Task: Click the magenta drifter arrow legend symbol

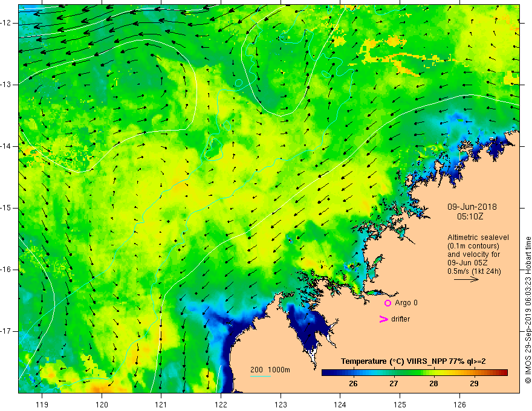Action: point(384,319)
